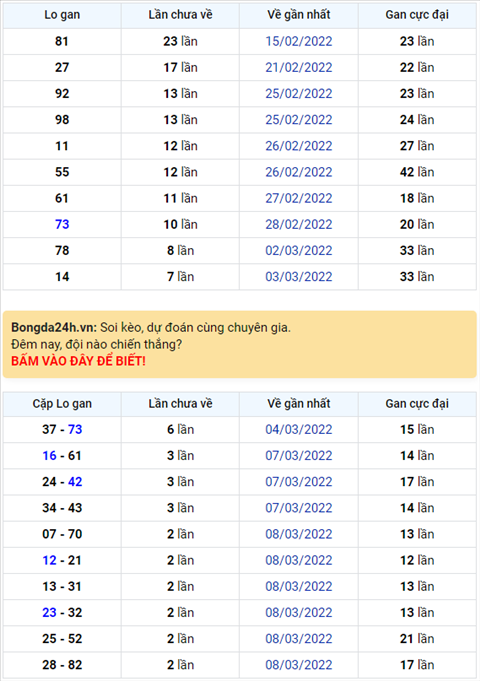480x681 pixels.
Task: Open date 07/03/2022 for pair 16 - 61
Action: (x=299, y=456)
